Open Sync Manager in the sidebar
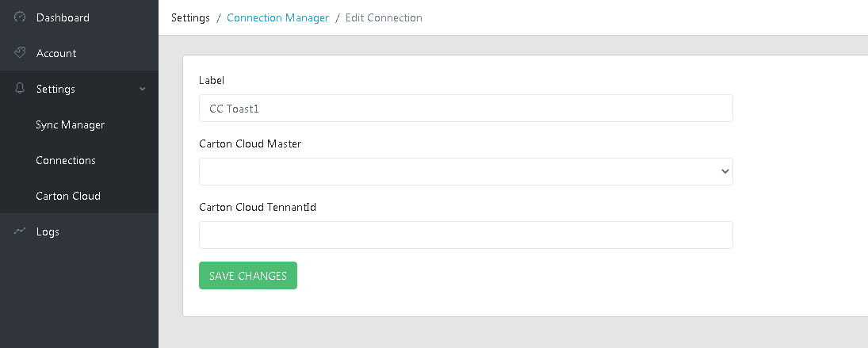 pos(70,124)
